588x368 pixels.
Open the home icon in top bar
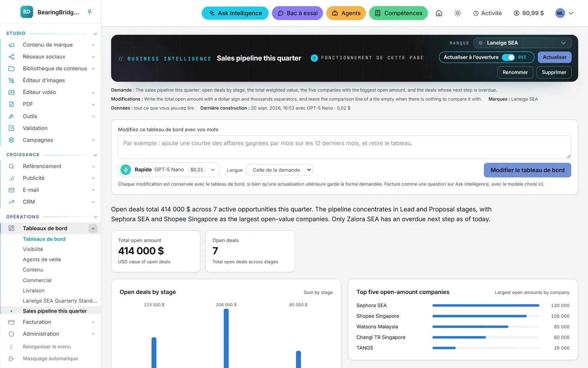click(439, 13)
